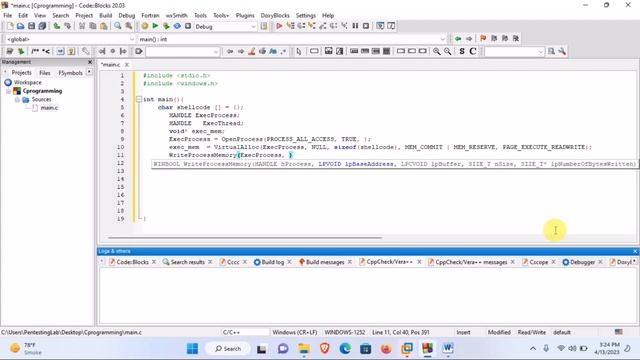Screen dimensions: 640x360
Task: Rebuild the project with blue arrows icon
Action: coord(177,26)
